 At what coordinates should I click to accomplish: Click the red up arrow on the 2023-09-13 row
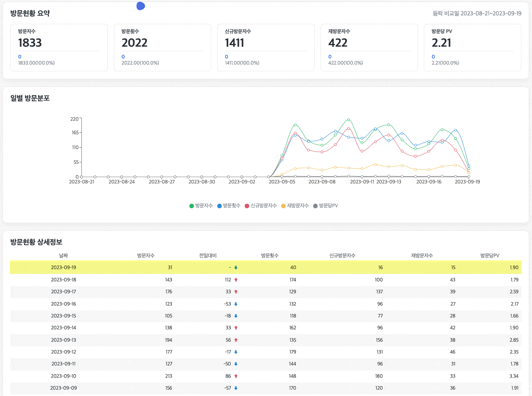[x=235, y=340]
